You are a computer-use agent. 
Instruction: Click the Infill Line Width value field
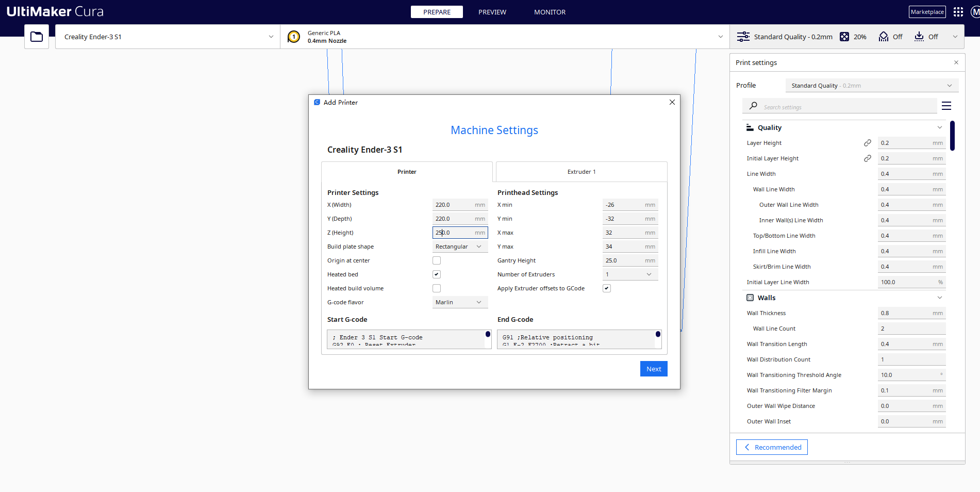(x=912, y=251)
